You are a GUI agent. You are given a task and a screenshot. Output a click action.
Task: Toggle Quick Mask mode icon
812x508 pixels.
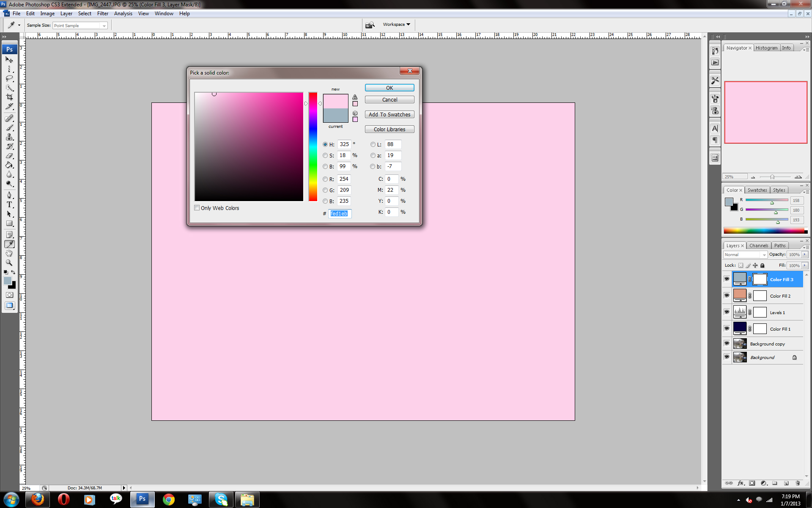click(9, 295)
